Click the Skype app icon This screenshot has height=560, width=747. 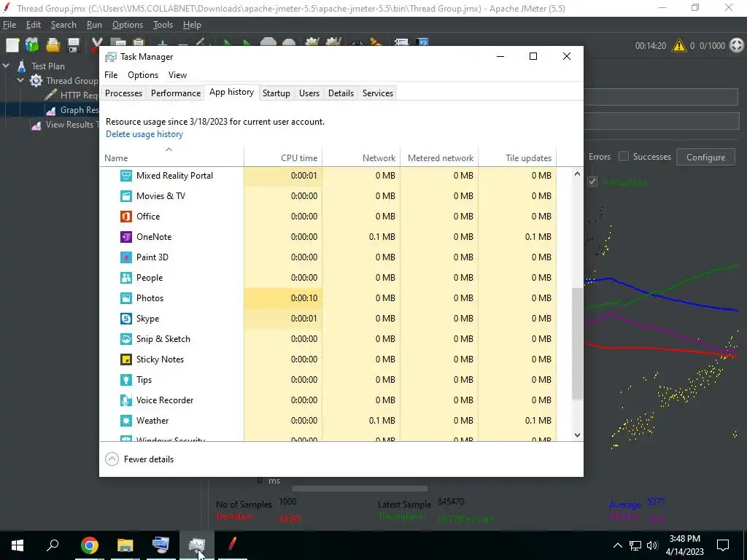(125, 319)
